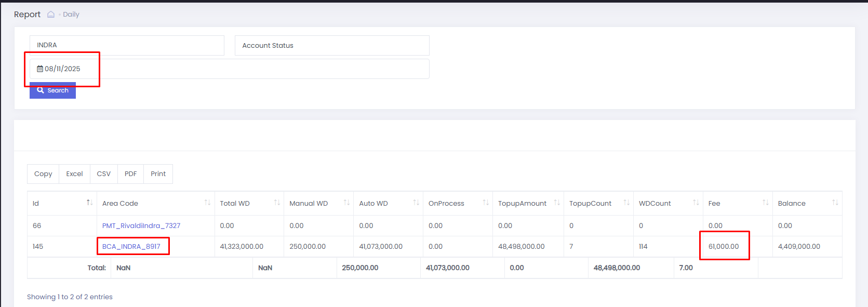868x307 pixels.
Task: Export table with PDF button
Action: click(131, 174)
